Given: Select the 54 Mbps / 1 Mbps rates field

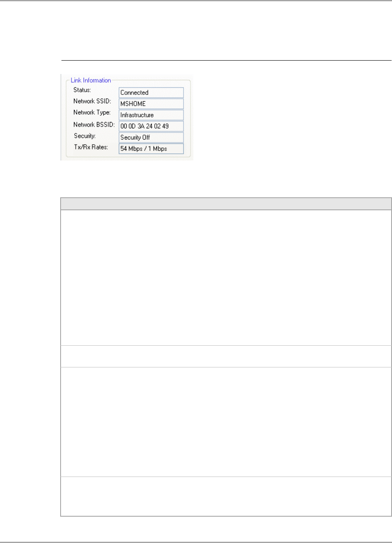Looking at the screenshot, I should [151, 149].
